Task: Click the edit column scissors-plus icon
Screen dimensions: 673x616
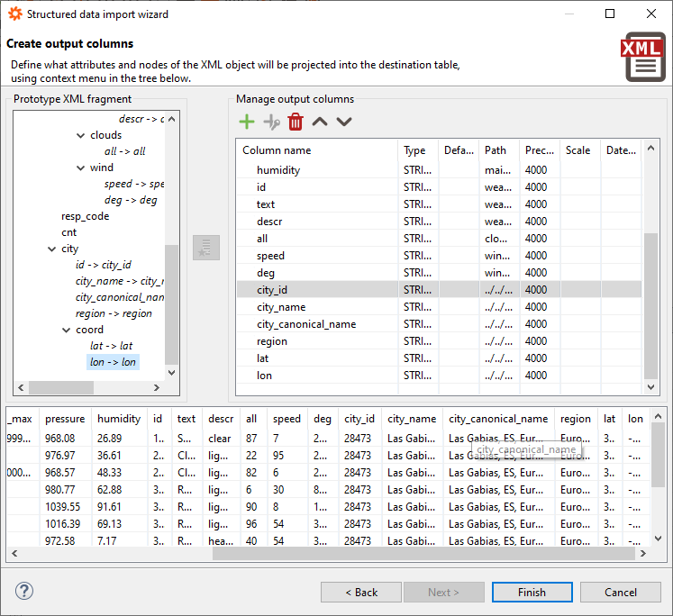Action: 271,122
